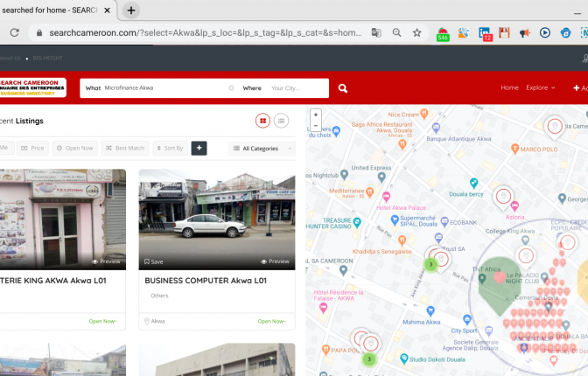Click the TNT Africa map marker
This screenshot has width=588, height=376.
482,278
